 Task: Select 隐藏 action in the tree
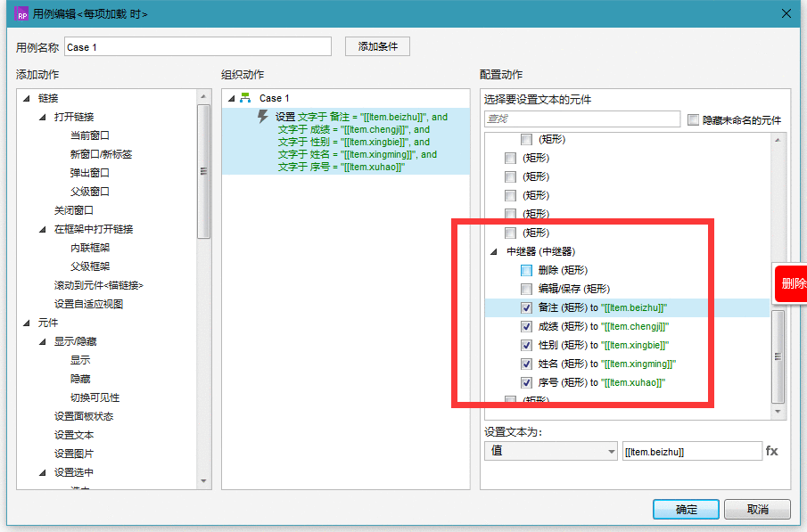click(80, 379)
